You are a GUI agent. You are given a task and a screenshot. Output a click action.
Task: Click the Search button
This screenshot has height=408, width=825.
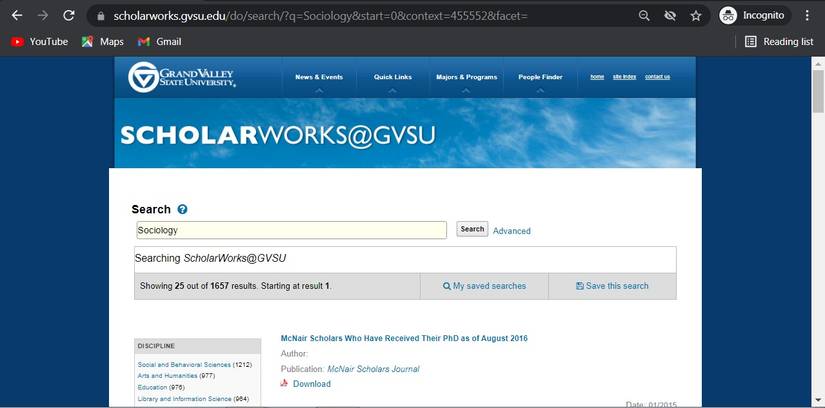tap(472, 229)
